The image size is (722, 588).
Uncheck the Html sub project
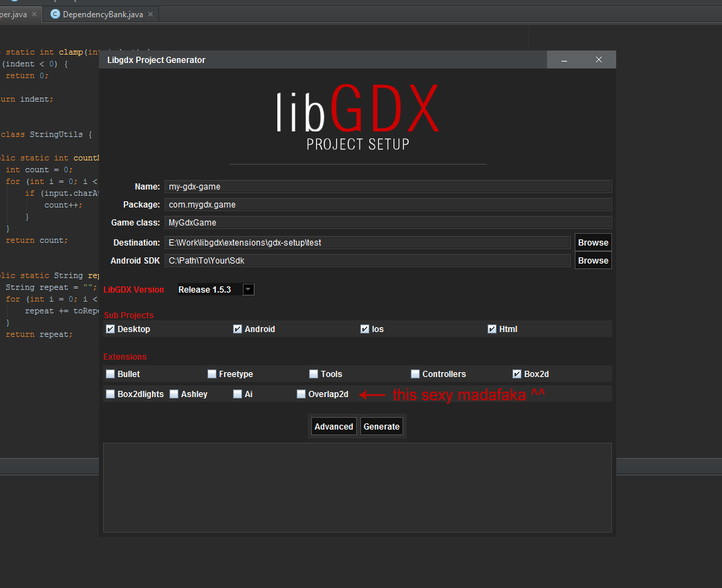[492, 329]
